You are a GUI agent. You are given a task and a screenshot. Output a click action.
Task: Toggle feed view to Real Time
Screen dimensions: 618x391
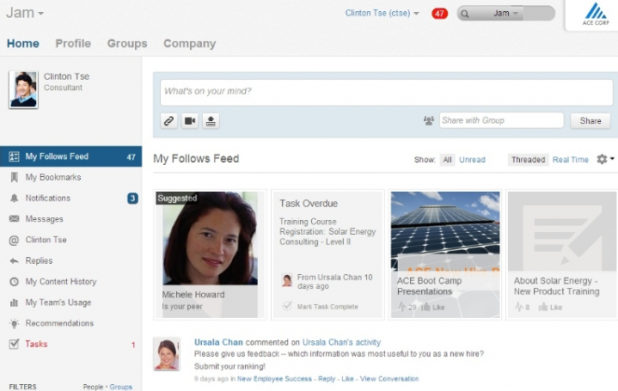pyautogui.click(x=570, y=160)
